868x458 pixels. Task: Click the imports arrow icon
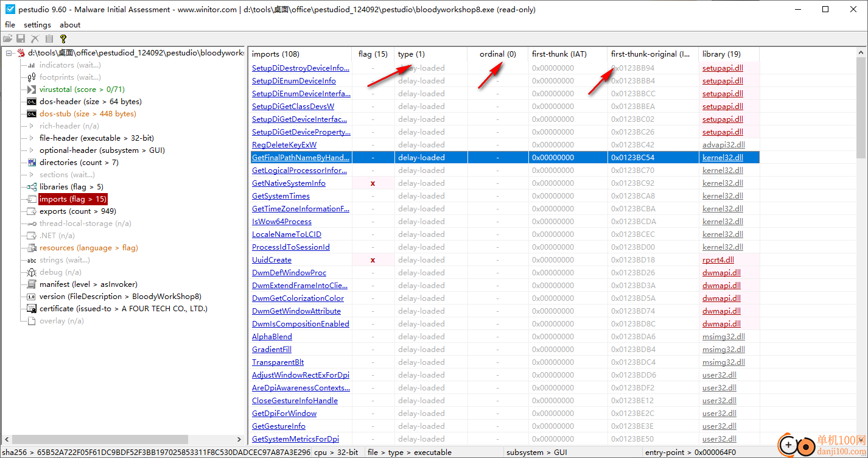pyautogui.click(x=32, y=199)
